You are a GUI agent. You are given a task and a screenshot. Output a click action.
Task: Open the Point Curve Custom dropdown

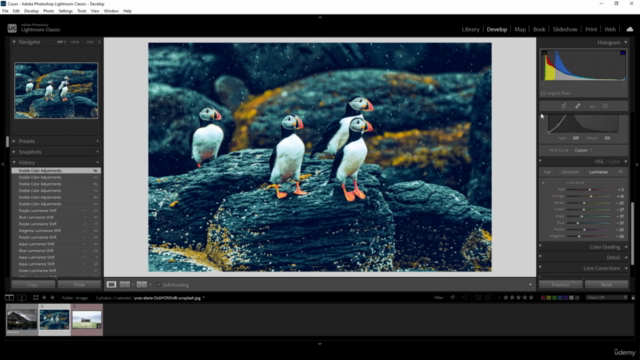tap(583, 150)
